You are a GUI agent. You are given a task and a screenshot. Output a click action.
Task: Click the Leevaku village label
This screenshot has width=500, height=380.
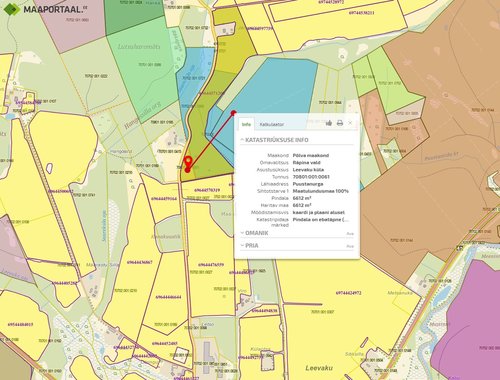319,368
